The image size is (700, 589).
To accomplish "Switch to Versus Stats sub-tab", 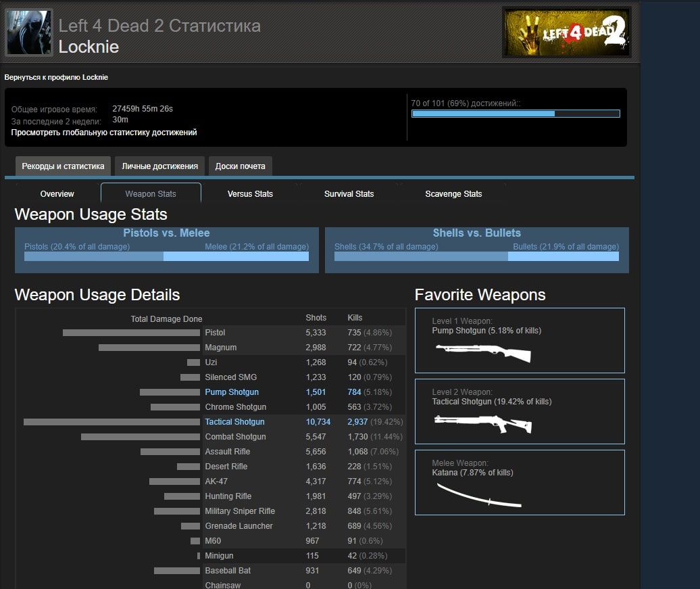I will click(x=250, y=194).
